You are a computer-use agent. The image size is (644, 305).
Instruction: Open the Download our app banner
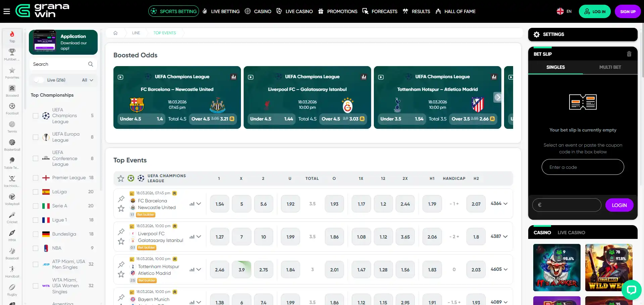(63, 42)
